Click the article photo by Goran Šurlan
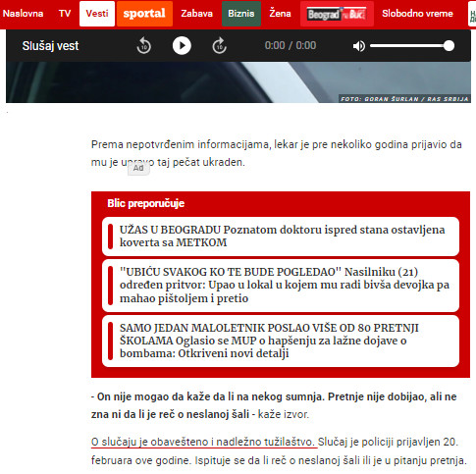The image size is (476, 474). (x=238, y=82)
